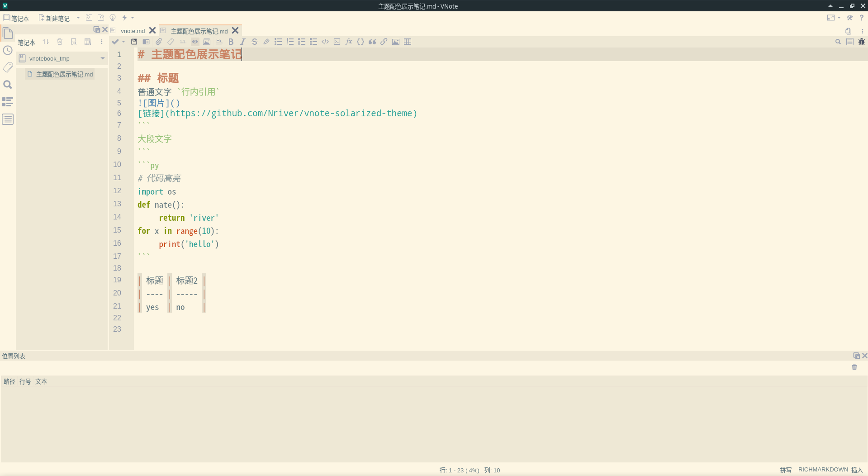Viewport: 868px width, 476px height.
Task: Click the 路径 column header
Action: [x=9, y=381]
